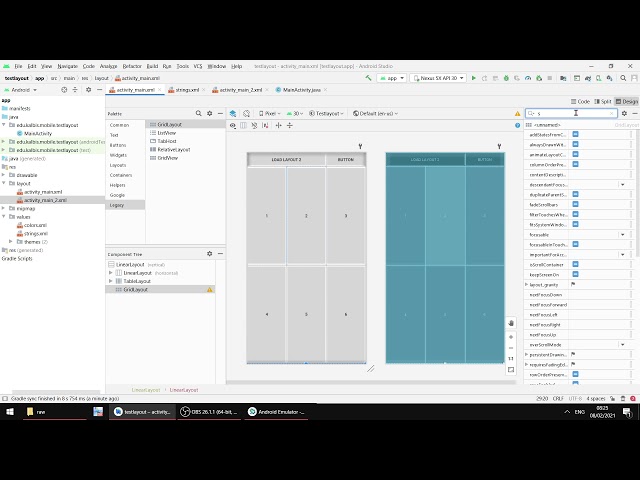Open Attributes panel settings gear
This screenshot has width=640, height=480.
624,113
